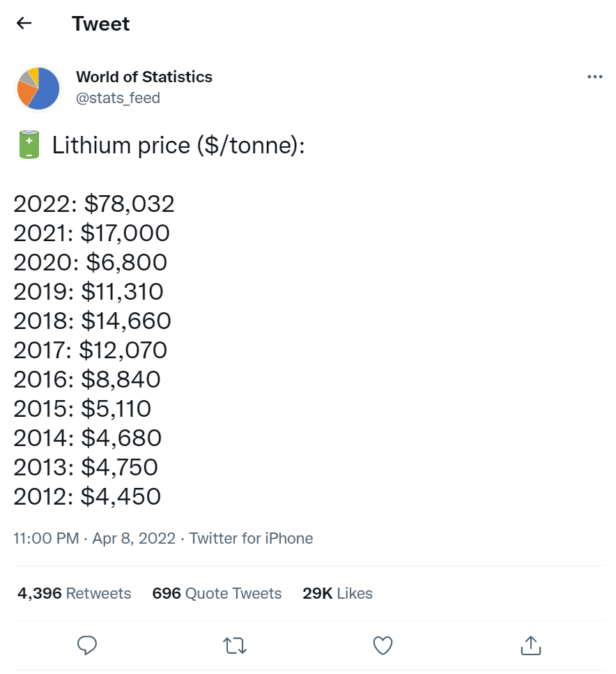Like the tweet with the heart icon
The image size is (616, 674).
(x=383, y=645)
